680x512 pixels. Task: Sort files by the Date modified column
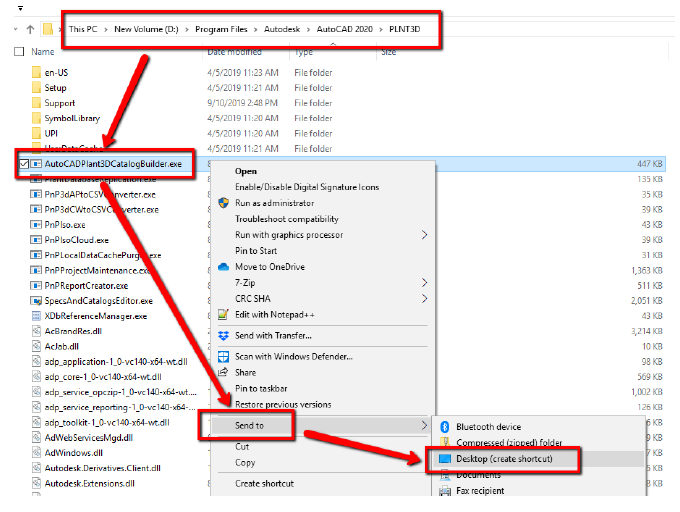pos(234,52)
